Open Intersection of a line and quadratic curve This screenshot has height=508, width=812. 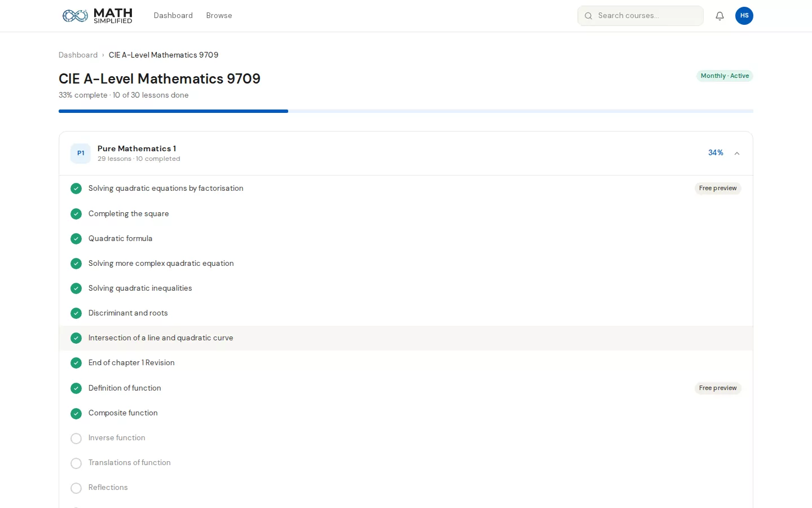coord(161,338)
